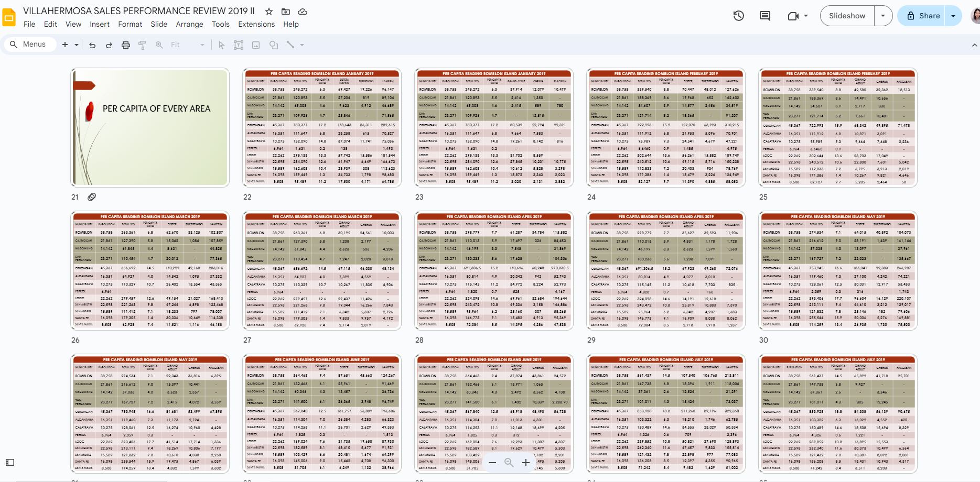Viewport: 980px width, 482px height.
Task: Expand video call options arrow
Action: (805, 16)
